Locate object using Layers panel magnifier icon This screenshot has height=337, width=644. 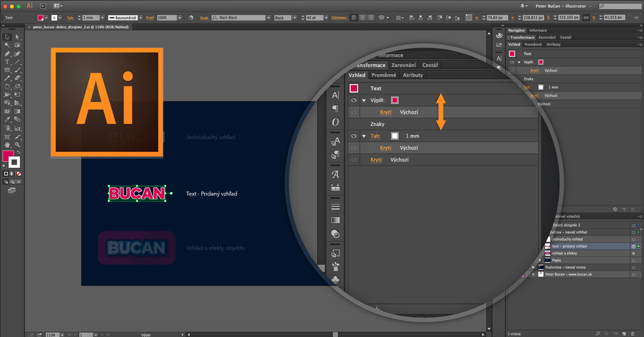[x=598, y=334]
